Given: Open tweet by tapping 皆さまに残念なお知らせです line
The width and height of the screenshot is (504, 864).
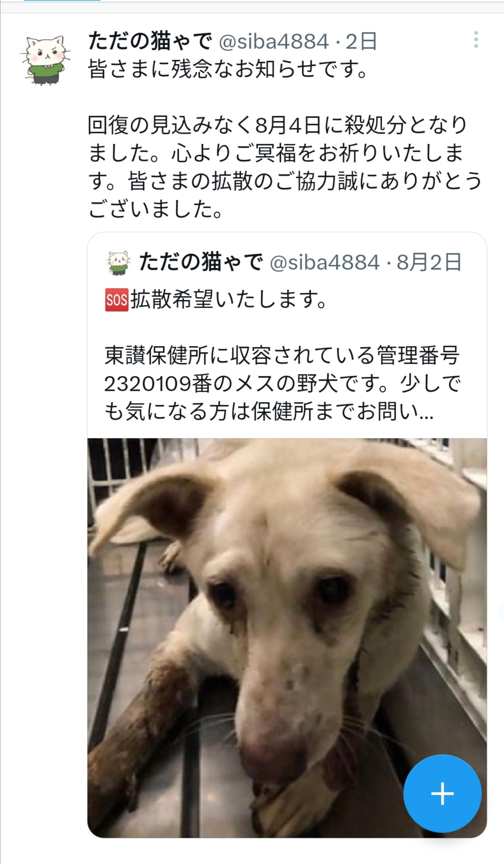Looking at the screenshot, I should pos(229,69).
